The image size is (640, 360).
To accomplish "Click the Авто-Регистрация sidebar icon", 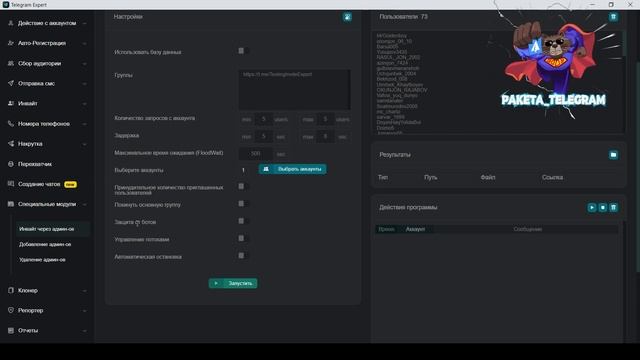I will click(11, 43).
